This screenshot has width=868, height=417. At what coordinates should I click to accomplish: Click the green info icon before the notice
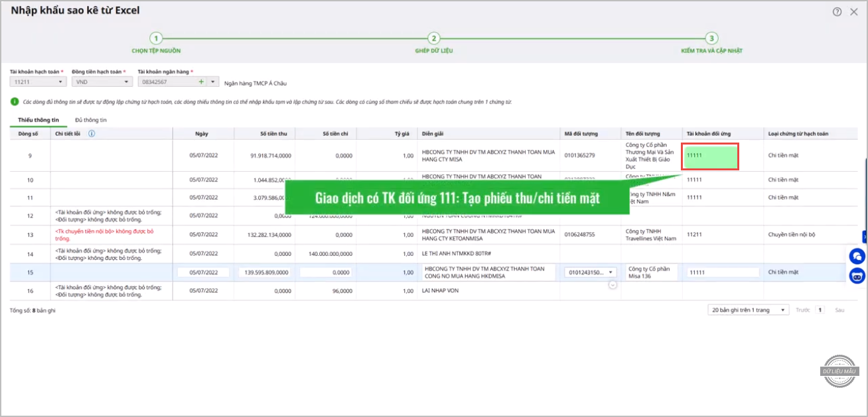(15, 102)
